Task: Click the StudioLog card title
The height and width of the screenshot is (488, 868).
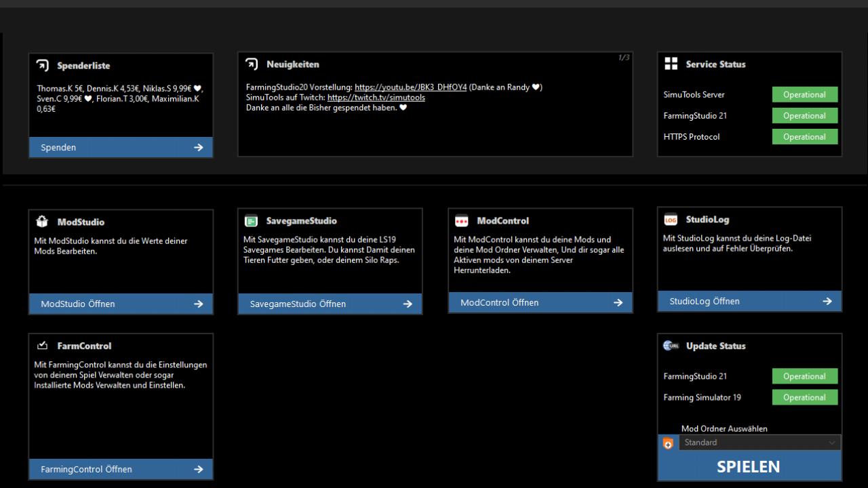Action: (707, 220)
